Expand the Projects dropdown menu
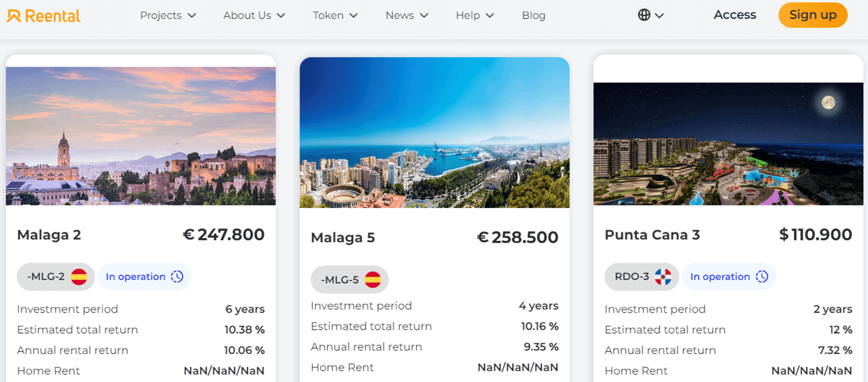Viewport: 868px width, 382px height. (x=168, y=15)
